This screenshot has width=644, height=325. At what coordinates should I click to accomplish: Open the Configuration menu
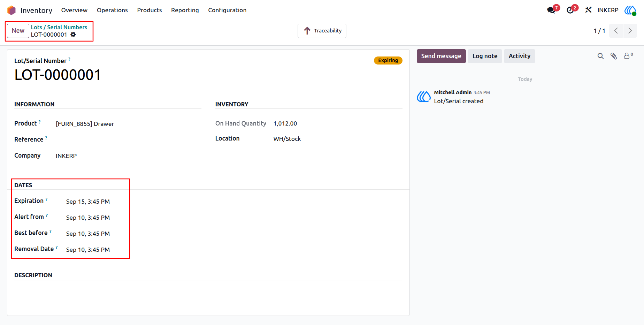[227, 10]
